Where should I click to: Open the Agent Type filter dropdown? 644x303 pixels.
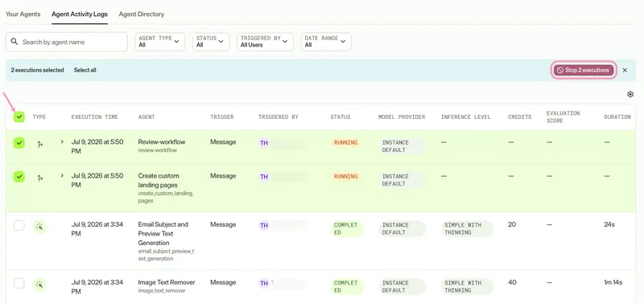click(159, 42)
